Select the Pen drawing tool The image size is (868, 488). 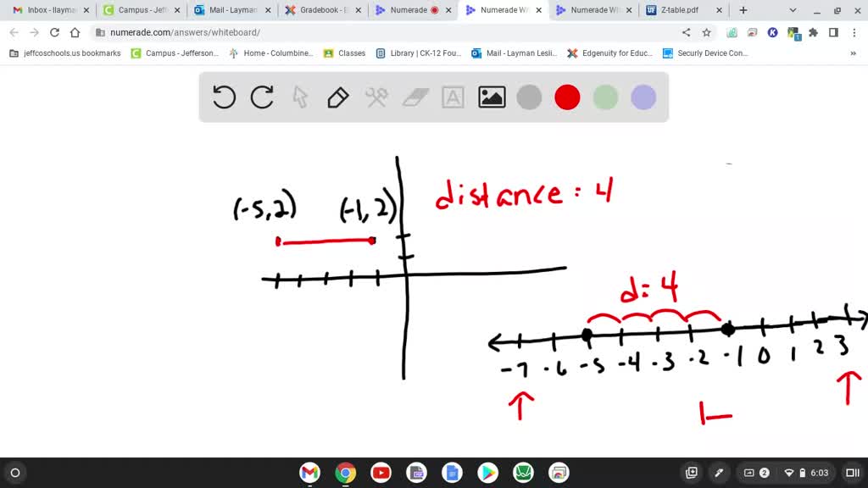(338, 97)
